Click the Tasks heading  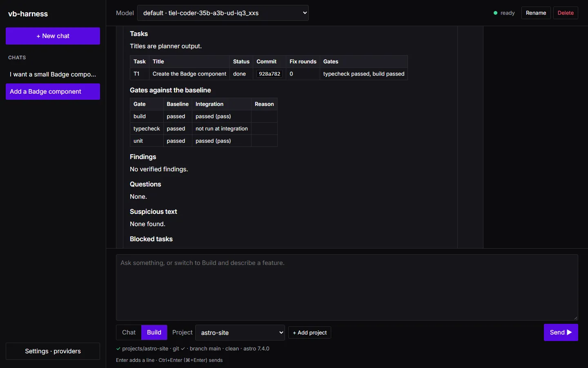(x=139, y=34)
